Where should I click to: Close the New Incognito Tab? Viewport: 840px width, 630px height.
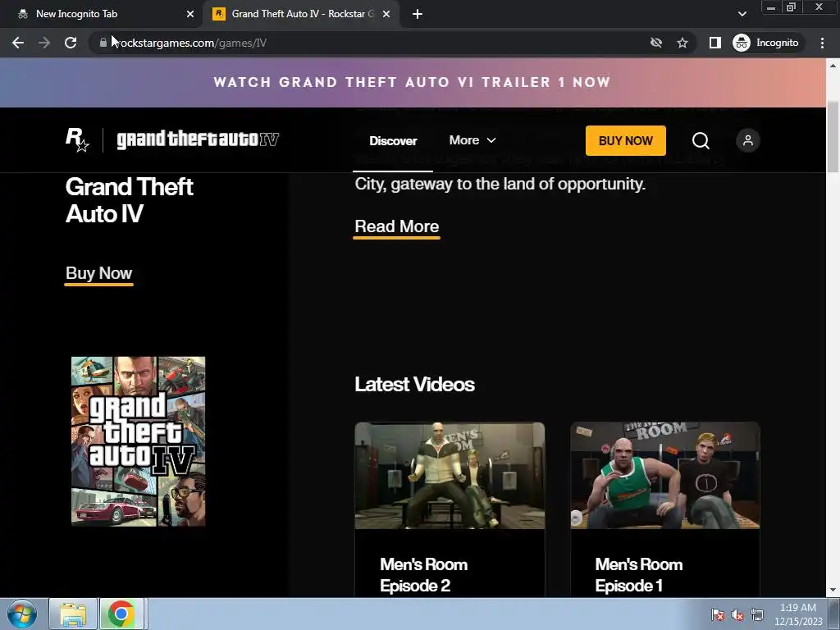190,14
